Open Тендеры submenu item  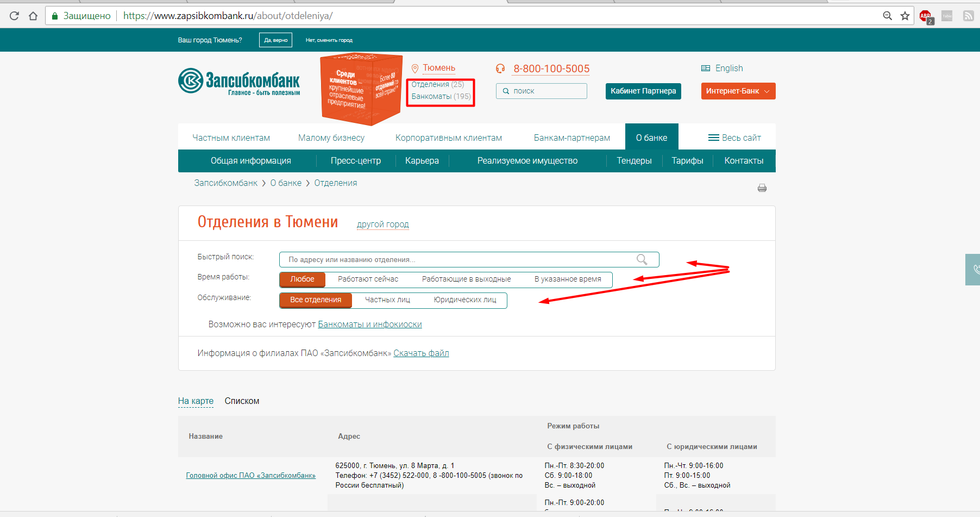[634, 160]
